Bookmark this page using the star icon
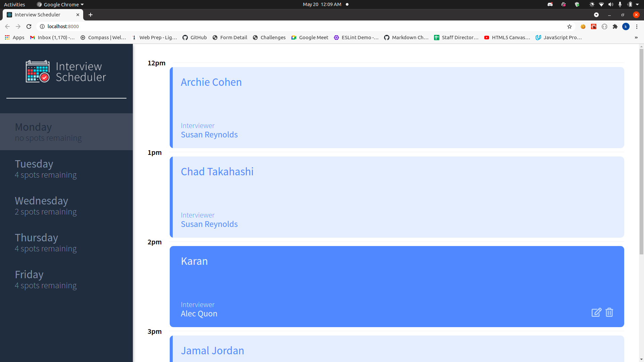Screen dimensions: 644x362 (570, 26)
